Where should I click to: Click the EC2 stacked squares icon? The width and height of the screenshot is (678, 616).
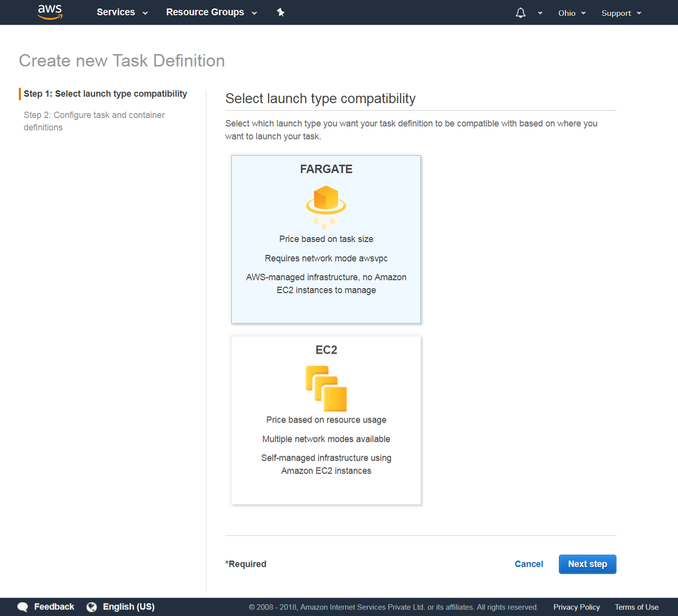pyautogui.click(x=326, y=388)
